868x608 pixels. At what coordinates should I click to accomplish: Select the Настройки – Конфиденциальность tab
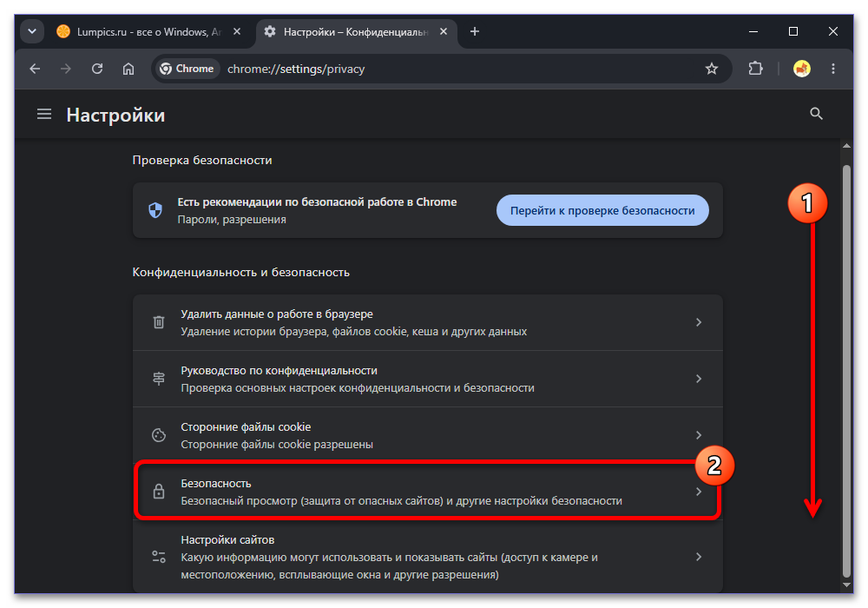click(x=357, y=32)
